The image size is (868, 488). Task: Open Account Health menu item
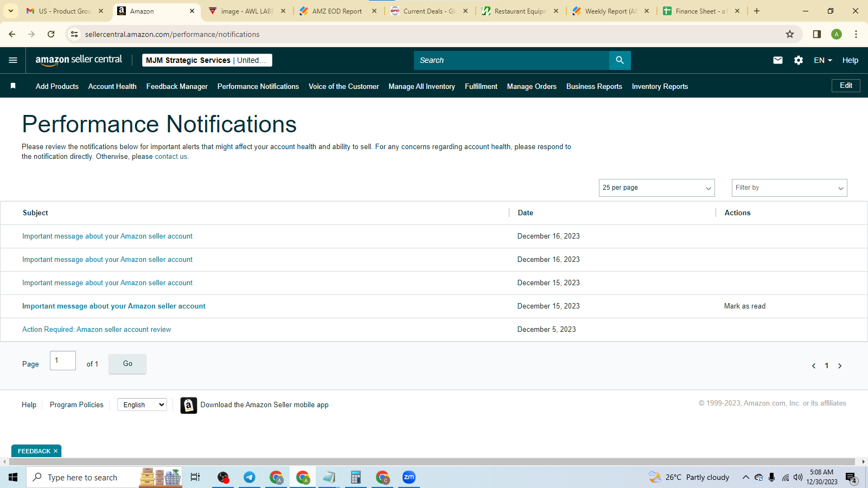point(112,86)
